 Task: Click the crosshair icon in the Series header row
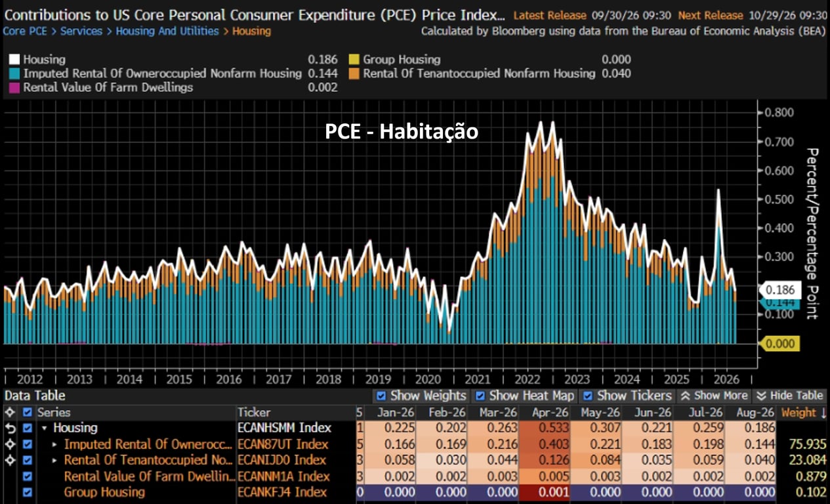click(x=9, y=413)
